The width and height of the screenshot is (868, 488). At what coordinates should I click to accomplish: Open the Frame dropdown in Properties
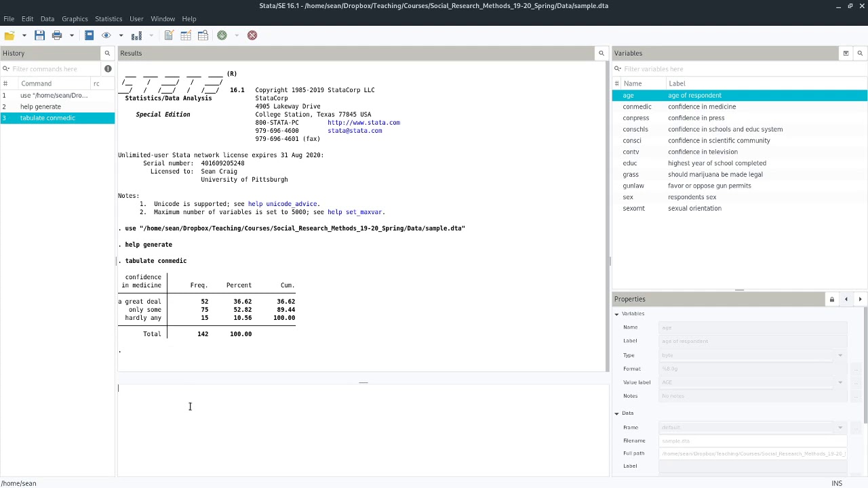tap(840, 428)
